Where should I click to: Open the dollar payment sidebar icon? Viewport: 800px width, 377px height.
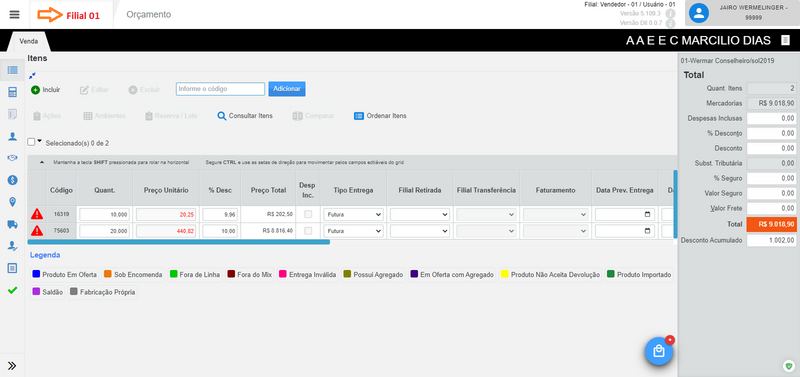pos(13,180)
